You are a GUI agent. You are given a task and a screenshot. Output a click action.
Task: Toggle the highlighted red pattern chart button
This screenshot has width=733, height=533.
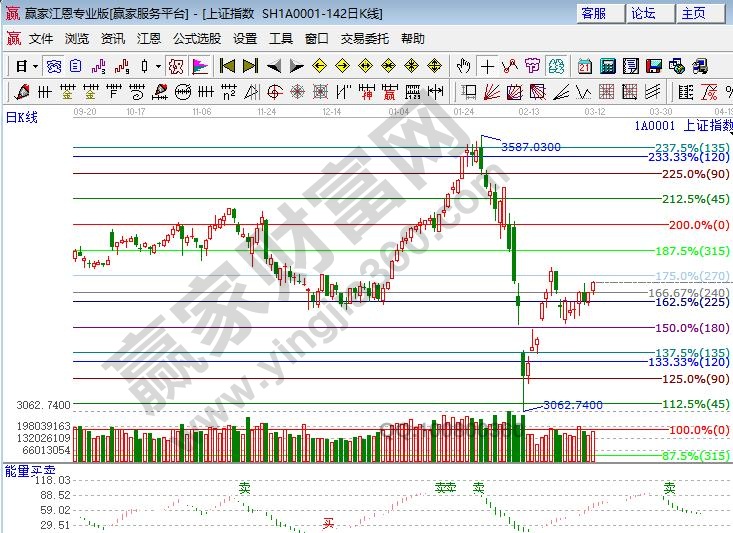coord(175,66)
